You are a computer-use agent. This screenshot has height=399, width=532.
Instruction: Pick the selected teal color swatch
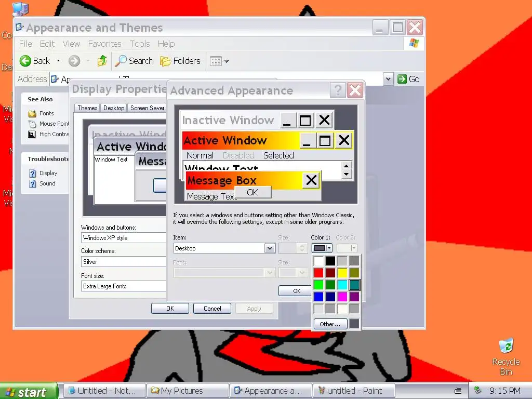point(354,285)
